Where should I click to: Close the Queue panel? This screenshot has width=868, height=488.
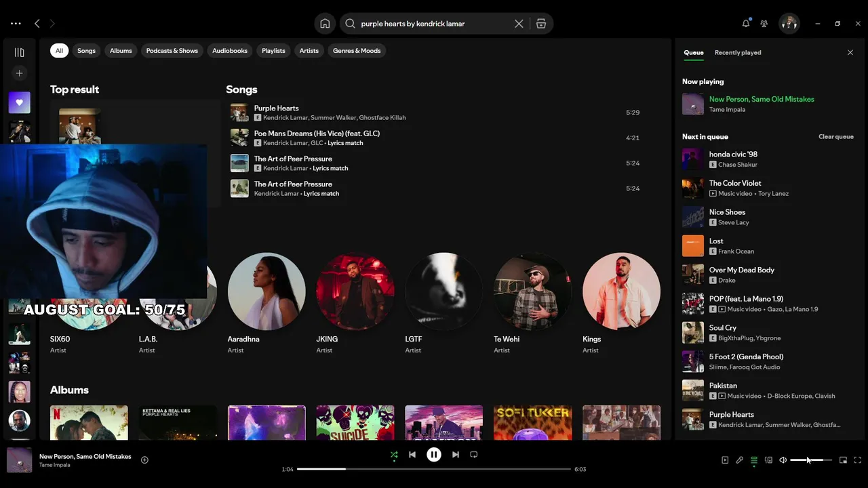[850, 52]
